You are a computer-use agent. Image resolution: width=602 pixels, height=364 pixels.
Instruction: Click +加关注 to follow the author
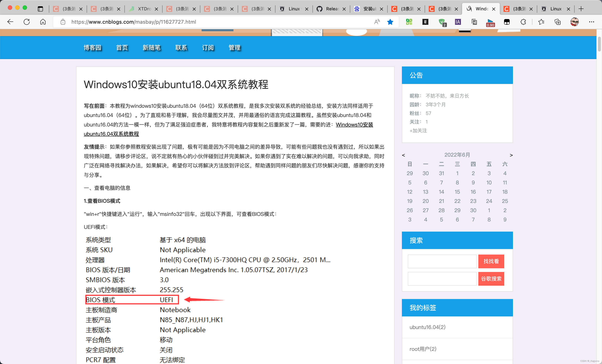click(418, 131)
